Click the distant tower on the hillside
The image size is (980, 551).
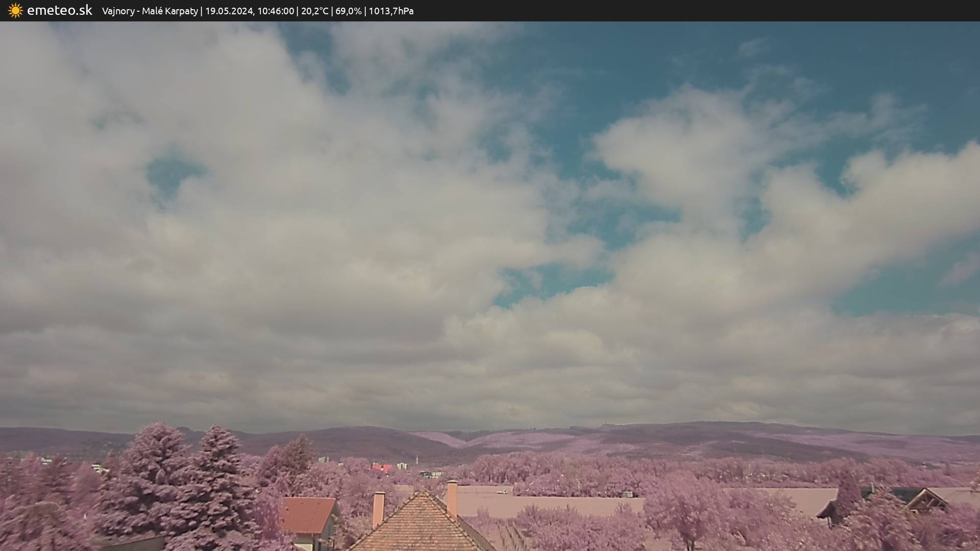pyautogui.click(x=416, y=459)
